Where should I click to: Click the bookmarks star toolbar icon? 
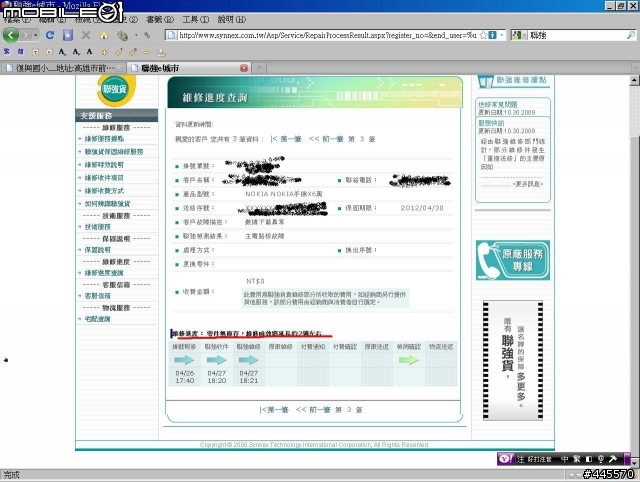tap(68, 35)
